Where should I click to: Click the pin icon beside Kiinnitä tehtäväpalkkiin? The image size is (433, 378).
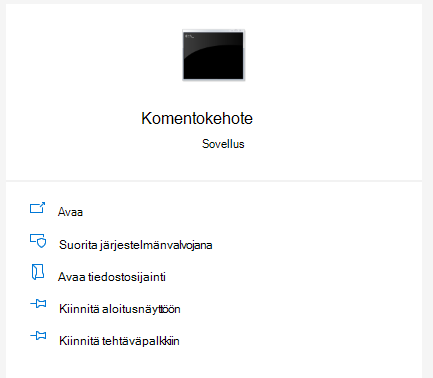[x=38, y=336]
